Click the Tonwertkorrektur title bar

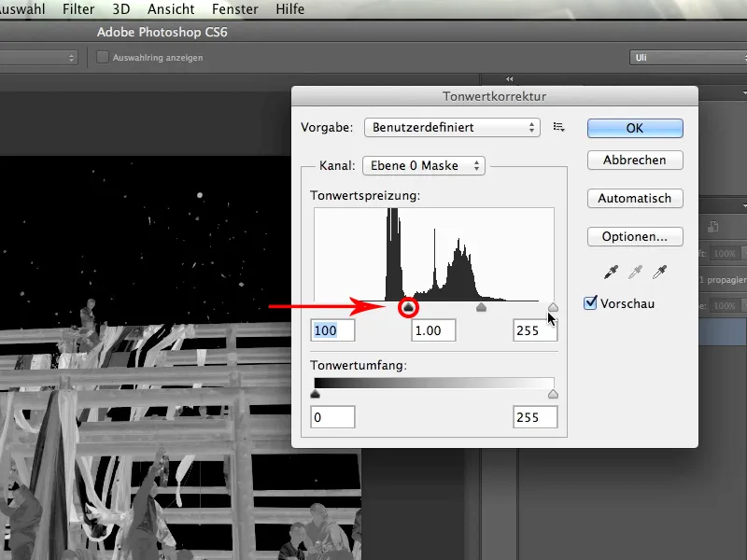point(495,96)
